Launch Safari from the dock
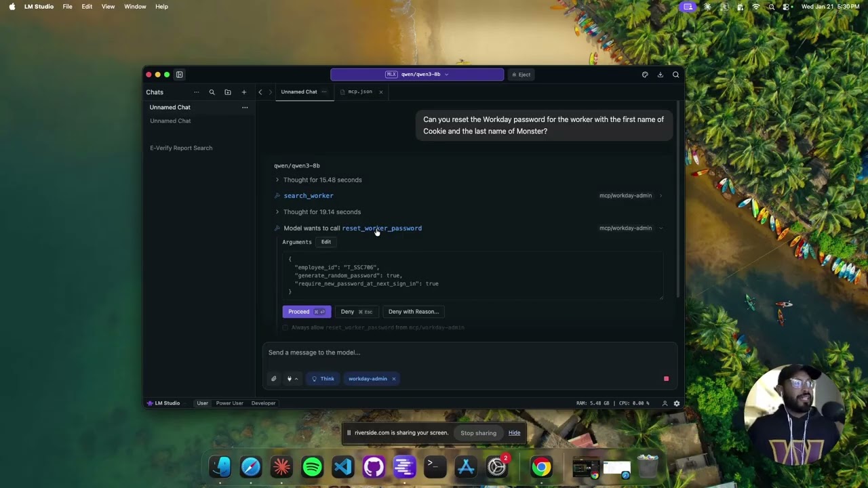The image size is (868, 488). (251, 467)
